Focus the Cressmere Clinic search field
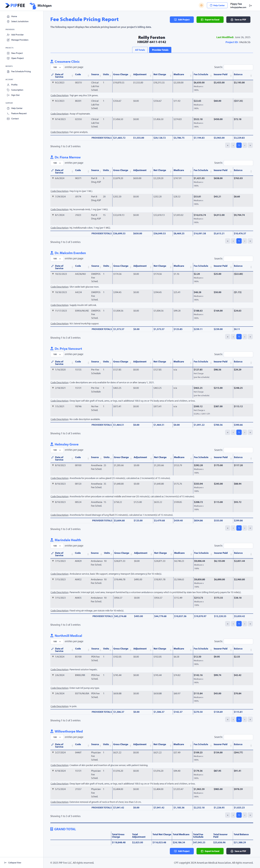This screenshot has width=260, height=868. coord(238,67)
